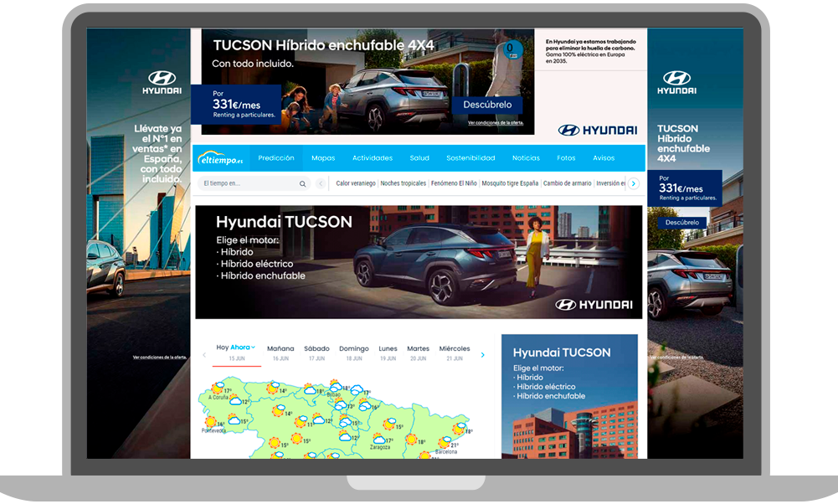Viewport: 838px width, 504px height.
Task: Open the Mapas menu
Action: pyautogui.click(x=323, y=158)
